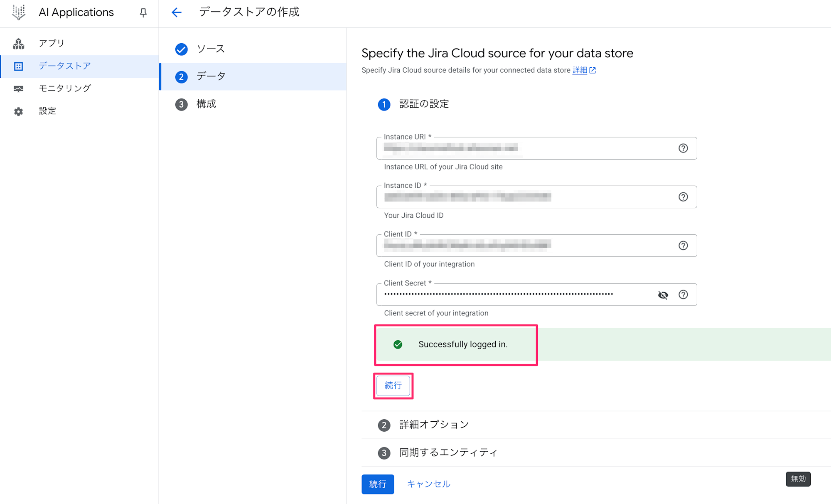Image resolution: width=831 pixels, height=504 pixels.
Task: Click the 'Client secret of your integration' hint
Action: point(436,313)
